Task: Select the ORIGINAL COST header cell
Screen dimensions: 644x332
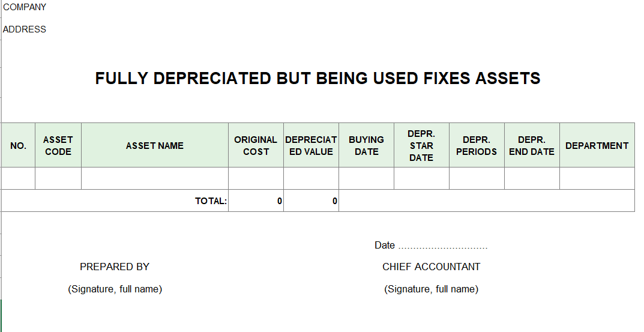Action: click(256, 145)
